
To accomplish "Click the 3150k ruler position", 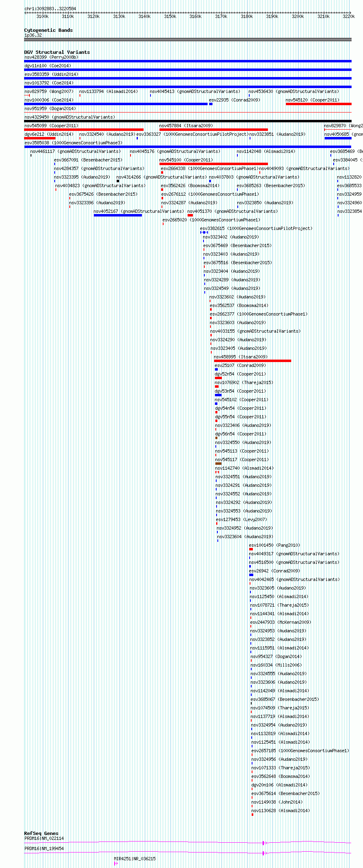I will click(170, 17).
